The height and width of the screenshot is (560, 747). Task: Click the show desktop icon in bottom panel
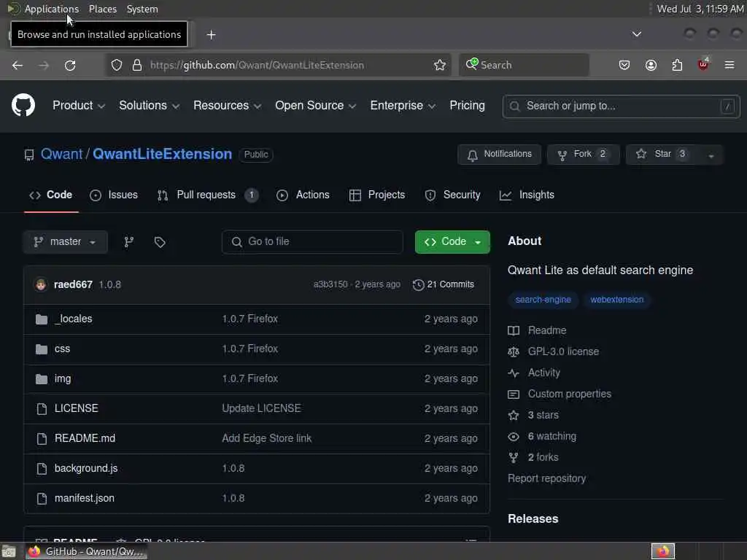tap(9, 551)
